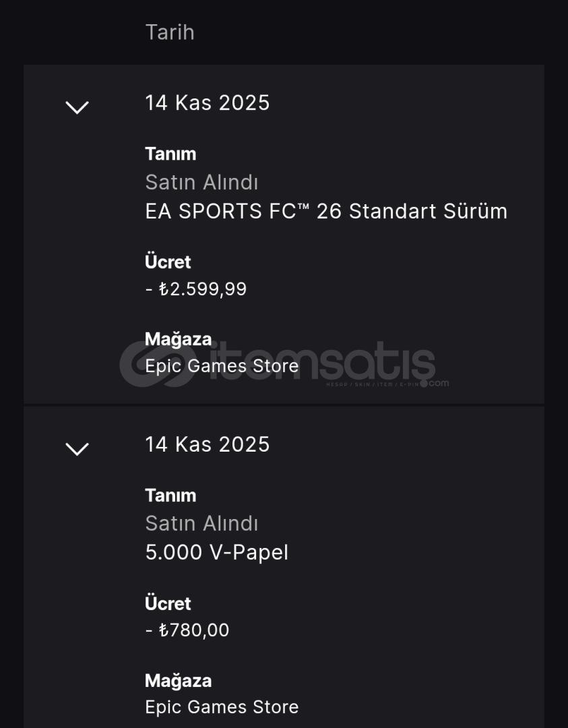Click the Tanım label in the second transaction

click(170, 495)
